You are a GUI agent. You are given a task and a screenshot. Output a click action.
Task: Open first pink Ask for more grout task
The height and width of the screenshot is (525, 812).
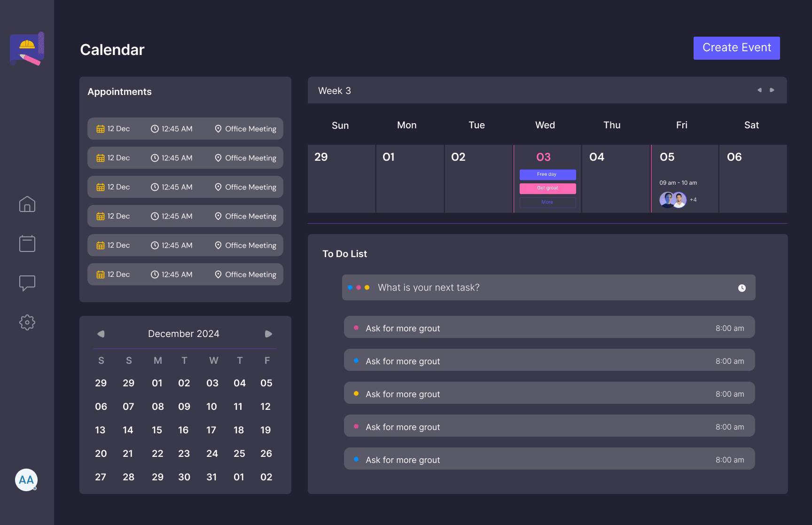[x=549, y=327]
